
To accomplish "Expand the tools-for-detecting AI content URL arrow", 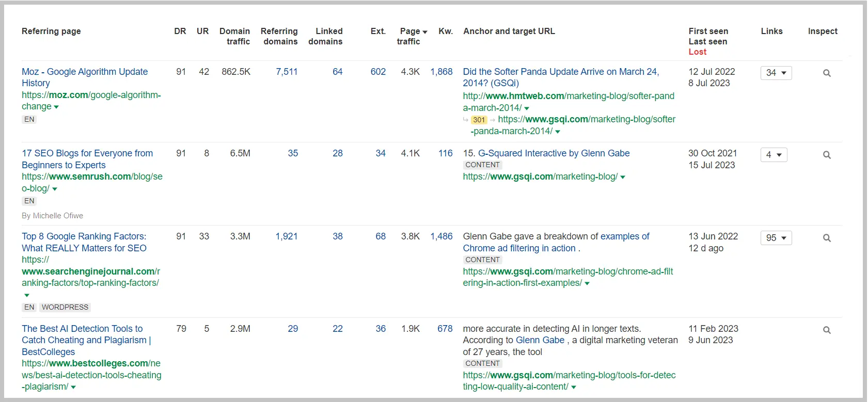I will pos(574,388).
